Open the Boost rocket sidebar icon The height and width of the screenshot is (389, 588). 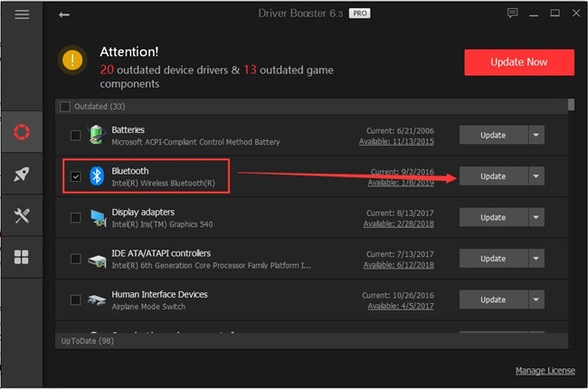22,174
